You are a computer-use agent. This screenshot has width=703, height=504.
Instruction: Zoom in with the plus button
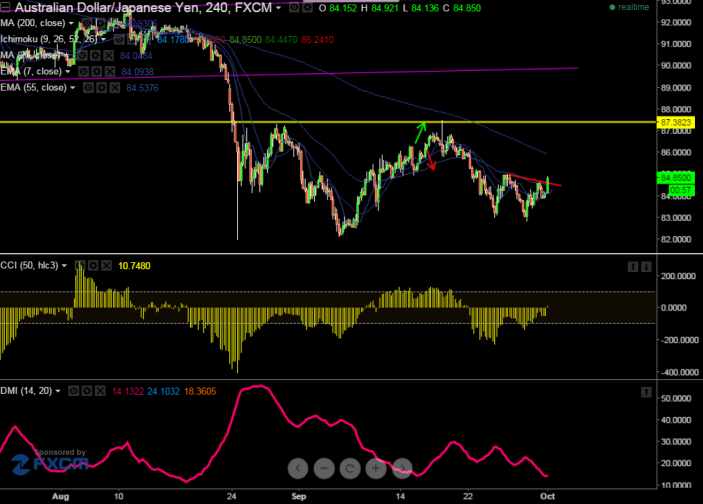pos(376,469)
